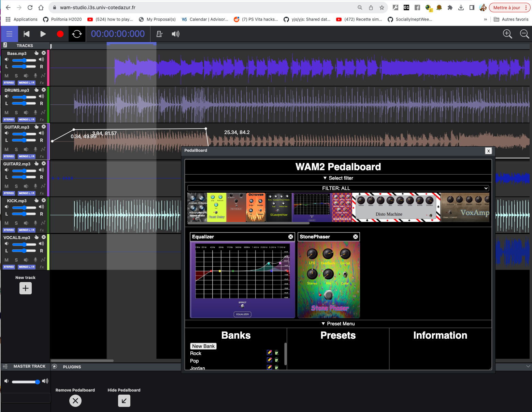Toggle StonePhaser bypass footswitch
This screenshot has height=412, width=532.
(328, 295)
